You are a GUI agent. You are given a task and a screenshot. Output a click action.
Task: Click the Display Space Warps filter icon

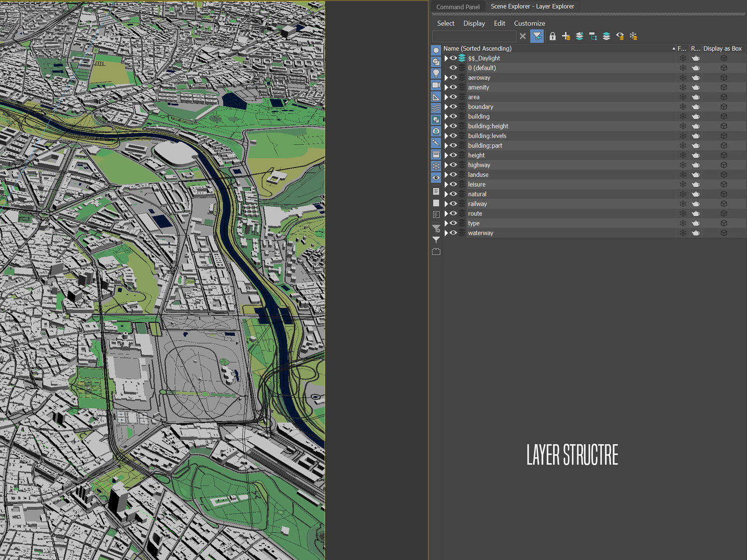(436, 108)
